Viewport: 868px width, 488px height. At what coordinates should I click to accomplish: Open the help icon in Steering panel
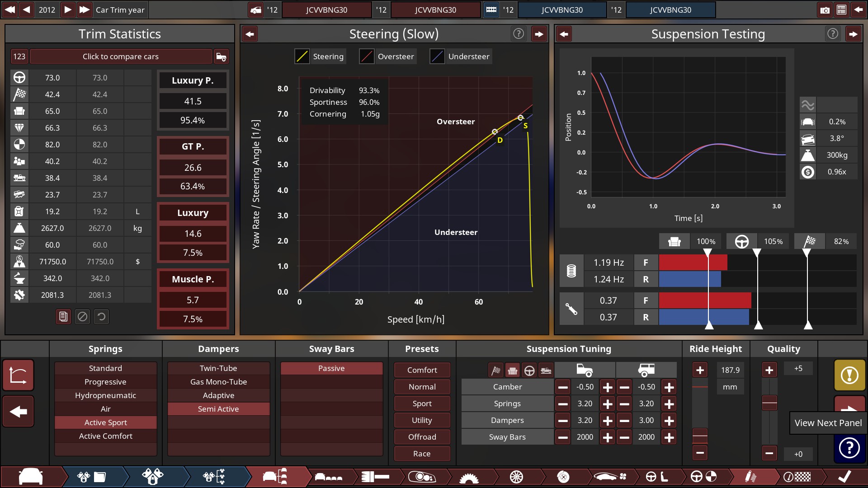pyautogui.click(x=518, y=34)
